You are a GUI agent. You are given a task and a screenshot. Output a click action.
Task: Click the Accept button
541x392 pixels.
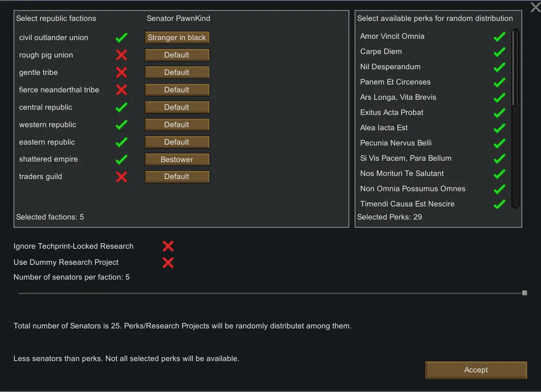(x=476, y=370)
